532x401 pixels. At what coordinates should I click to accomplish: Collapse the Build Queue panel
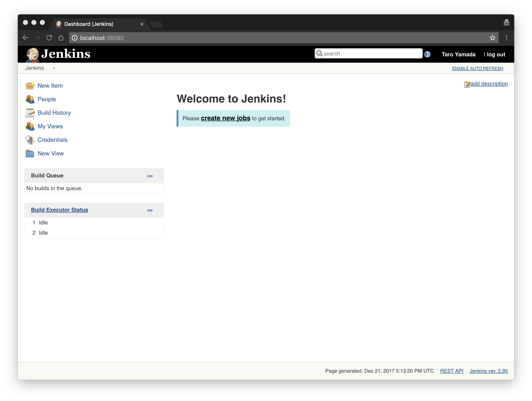150,176
